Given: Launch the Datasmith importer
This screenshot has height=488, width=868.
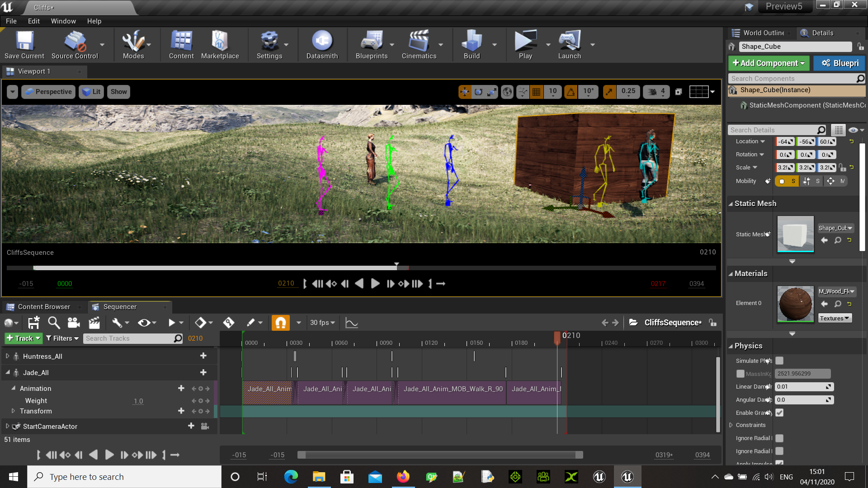Looking at the screenshot, I should 322,45.
